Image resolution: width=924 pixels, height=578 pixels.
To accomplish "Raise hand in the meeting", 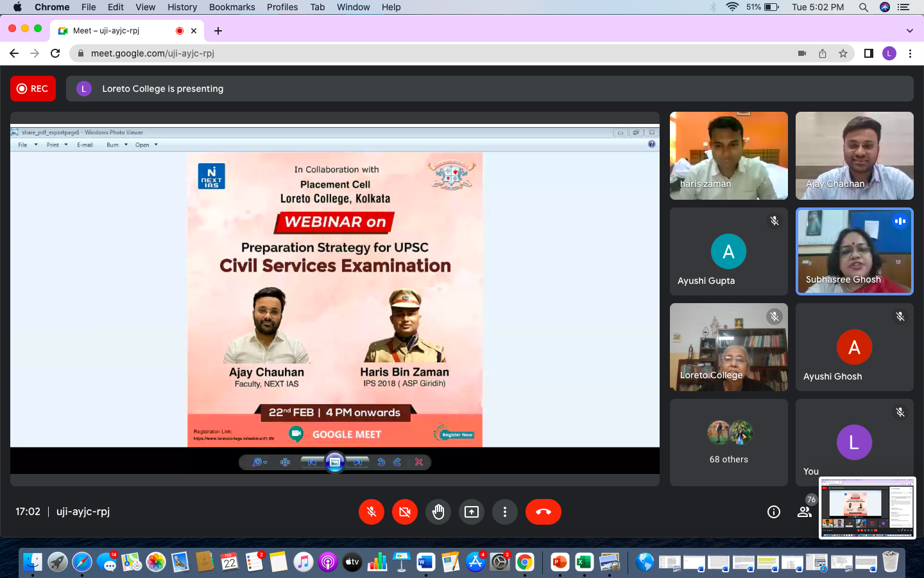I will pos(438,512).
